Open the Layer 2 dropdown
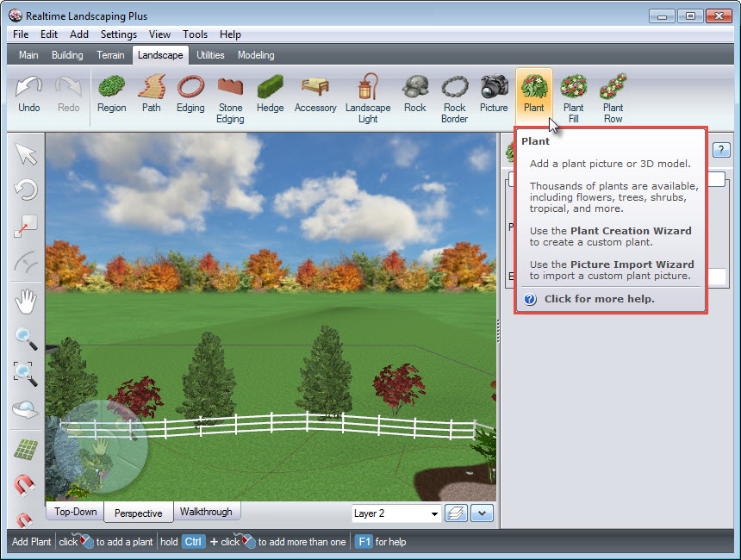 [x=396, y=513]
